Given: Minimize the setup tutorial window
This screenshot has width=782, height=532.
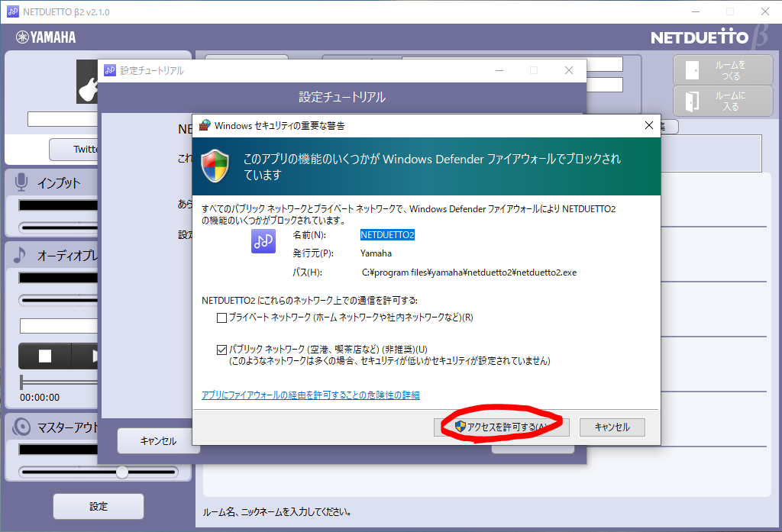Looking at the screenshot, I should [499, 70].
